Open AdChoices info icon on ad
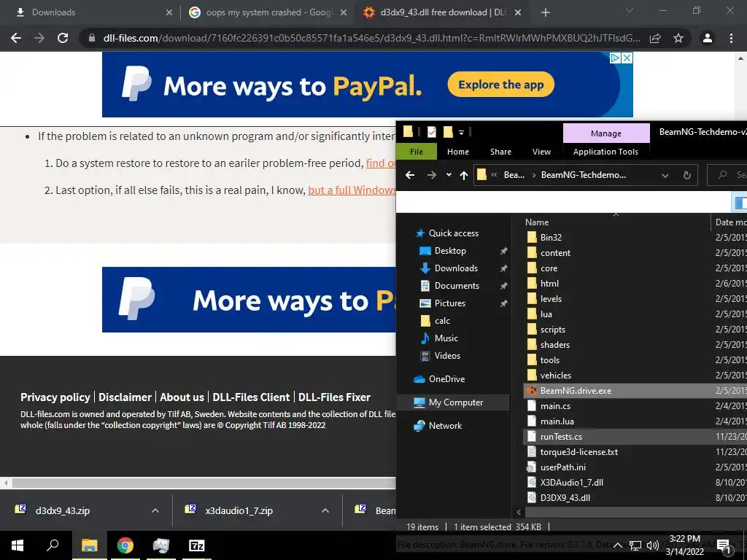The height and width of the screenshot is (560, 747). (x=616, y=58)
